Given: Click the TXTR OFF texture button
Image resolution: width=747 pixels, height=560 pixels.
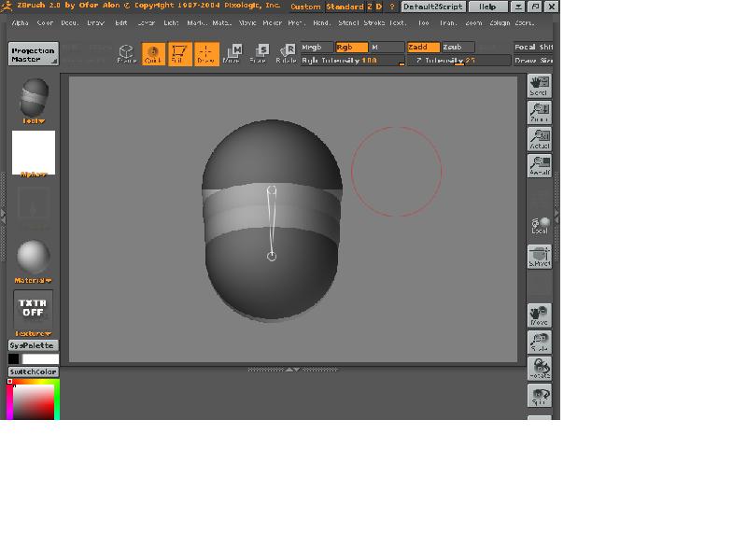Looking at the screenshot, I should pyautogui.click(x=31, y=308).
